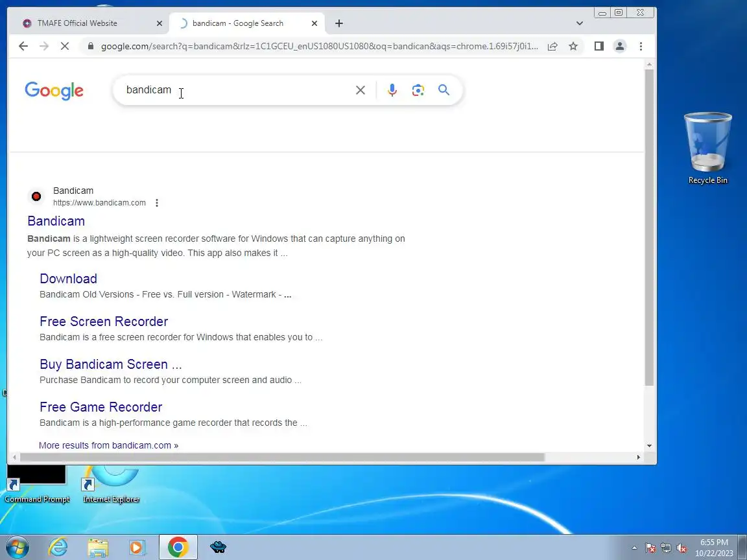Open Internet Explorer from taskbar
Viewport: 747px width, 560px height.
[x=58, y=547]
